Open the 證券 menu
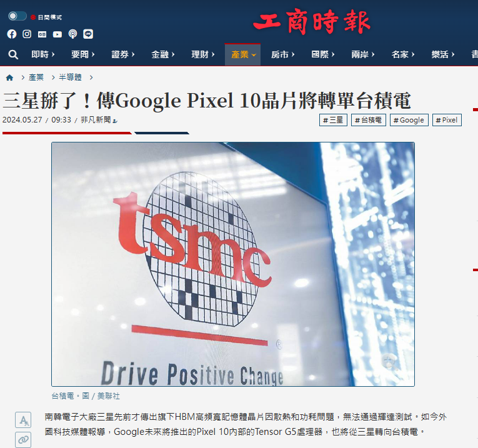The width and height of the screenshot is (478, 448). pos(123,54)
